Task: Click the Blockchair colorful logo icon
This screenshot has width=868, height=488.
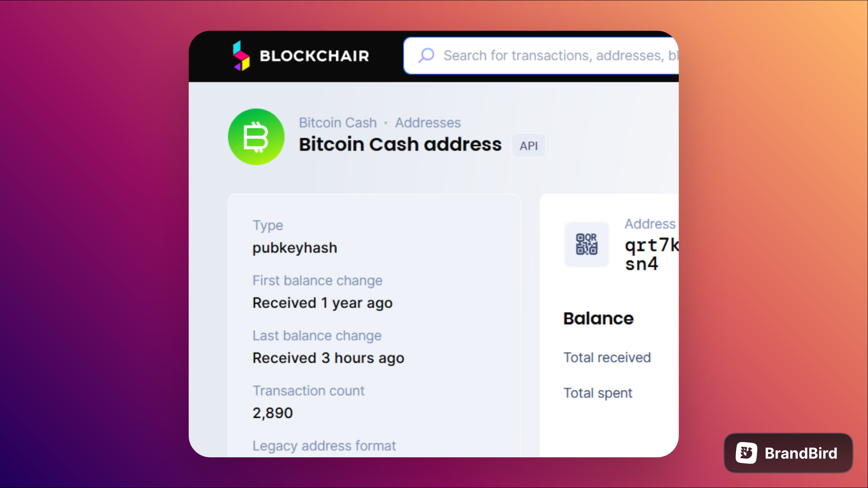Action: [241, 56]
